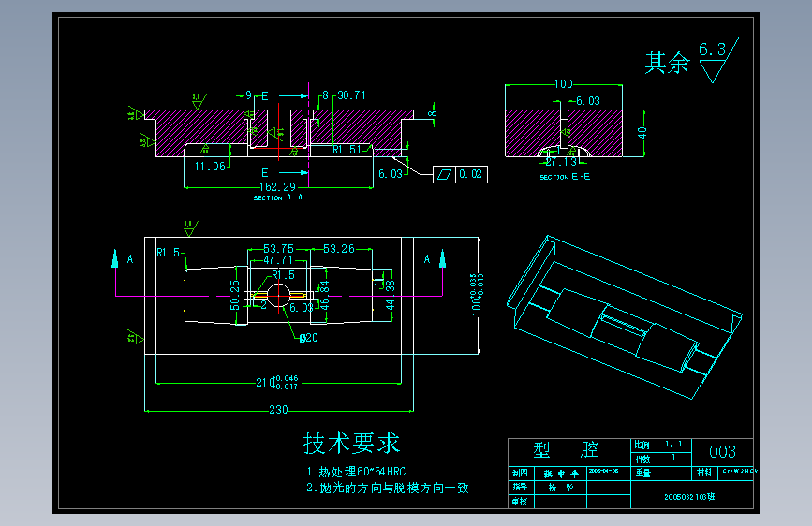Select the flatness parallelogram symbol in tolerance frame
812x526 pixels.
coord(444,174)
